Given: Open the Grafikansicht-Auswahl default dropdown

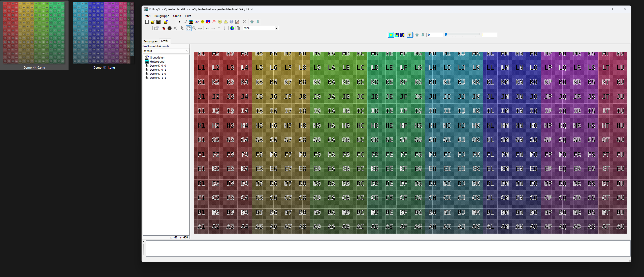Looking at the screenshot, I should [166, 51].
